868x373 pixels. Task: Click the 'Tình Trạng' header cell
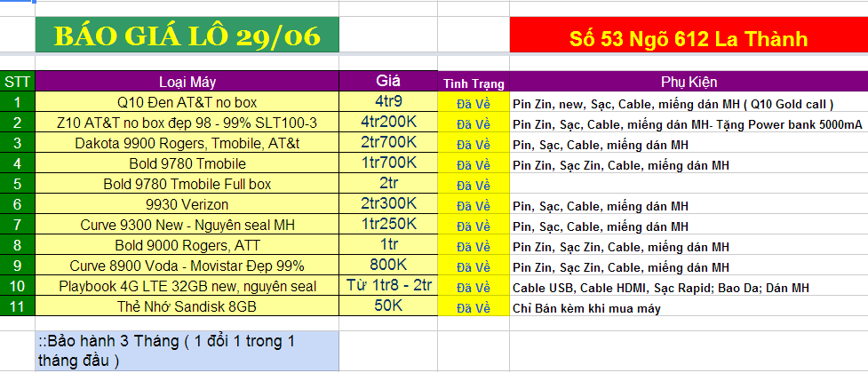pyautogui.click(x=474, y=83)
